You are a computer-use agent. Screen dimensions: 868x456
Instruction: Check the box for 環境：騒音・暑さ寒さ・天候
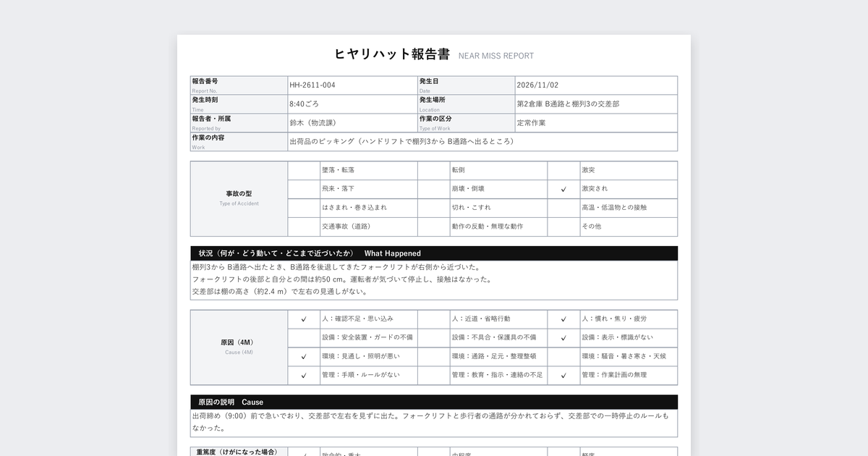pos(563,357)
